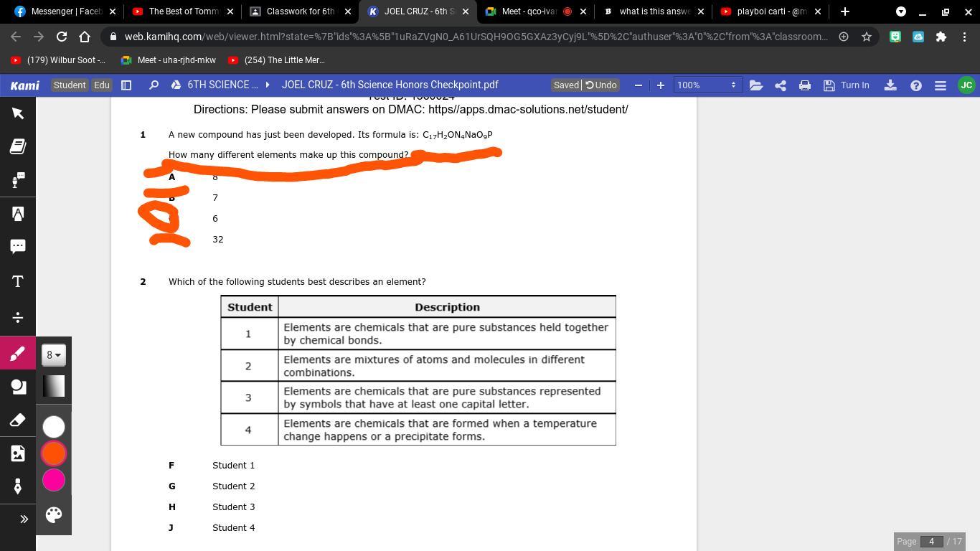This screenshot has height=551, width=980.
Task: Switch to the Messenger Facebook tab
Action: tap(61, 11)
